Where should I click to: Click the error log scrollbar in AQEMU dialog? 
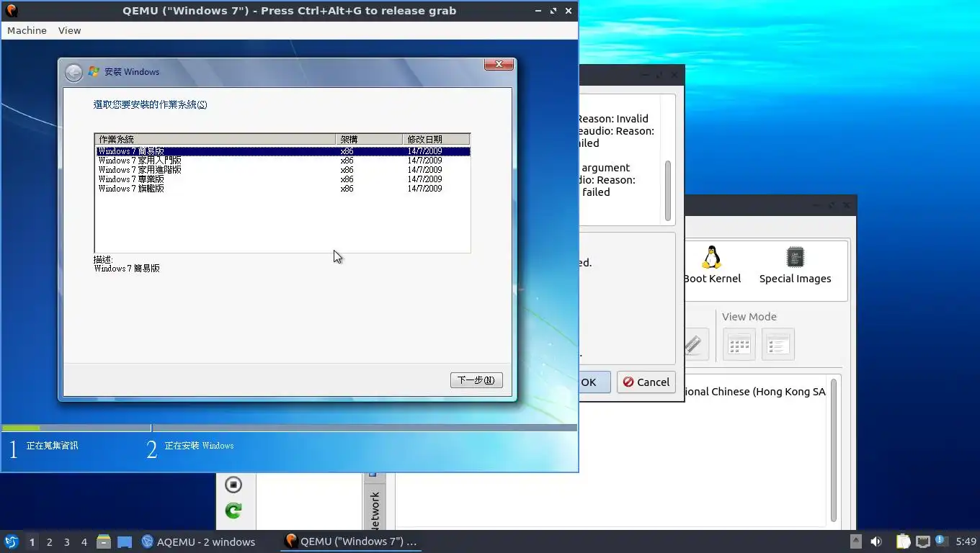pyautogui.click(x=668, y=190)
